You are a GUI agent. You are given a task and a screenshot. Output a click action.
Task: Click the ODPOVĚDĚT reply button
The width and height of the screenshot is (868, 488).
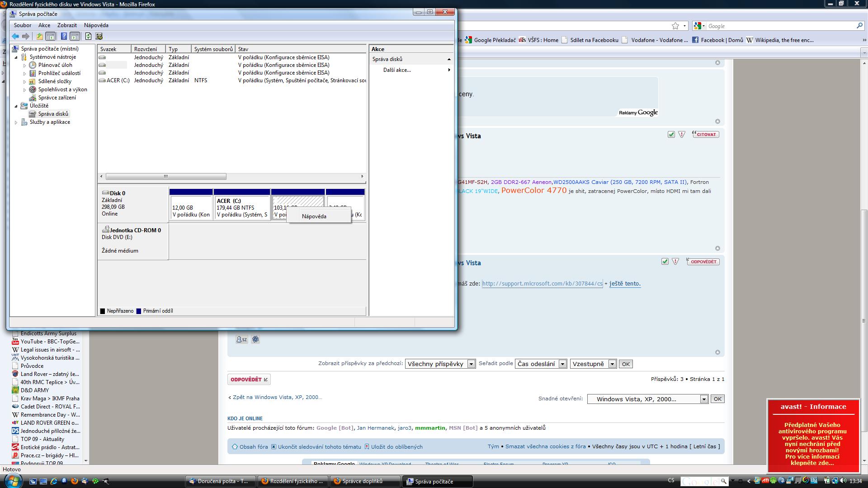coord(249,380)
